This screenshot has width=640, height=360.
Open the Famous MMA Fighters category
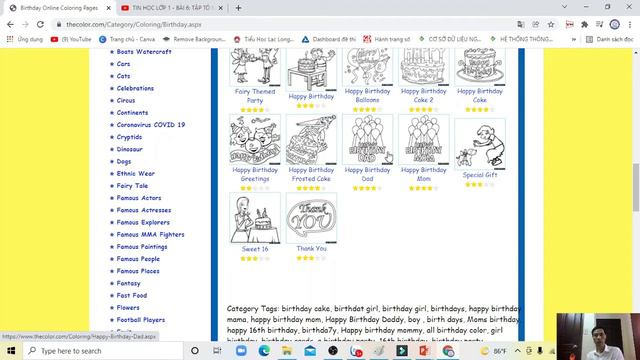tap(150, 235)
